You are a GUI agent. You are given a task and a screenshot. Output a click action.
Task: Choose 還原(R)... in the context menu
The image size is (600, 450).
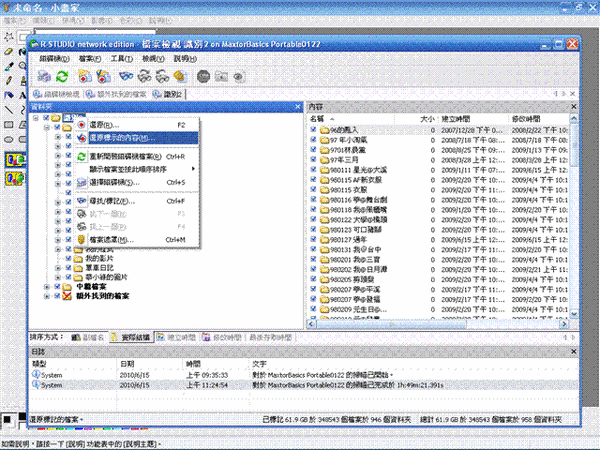pos(137,125)
